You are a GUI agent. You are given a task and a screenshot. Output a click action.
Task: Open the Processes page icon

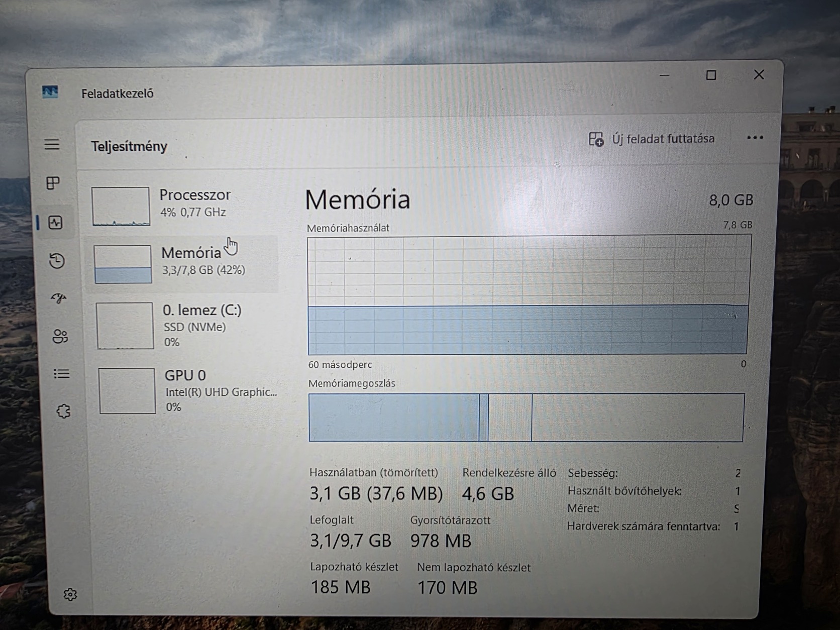(53, 183)
